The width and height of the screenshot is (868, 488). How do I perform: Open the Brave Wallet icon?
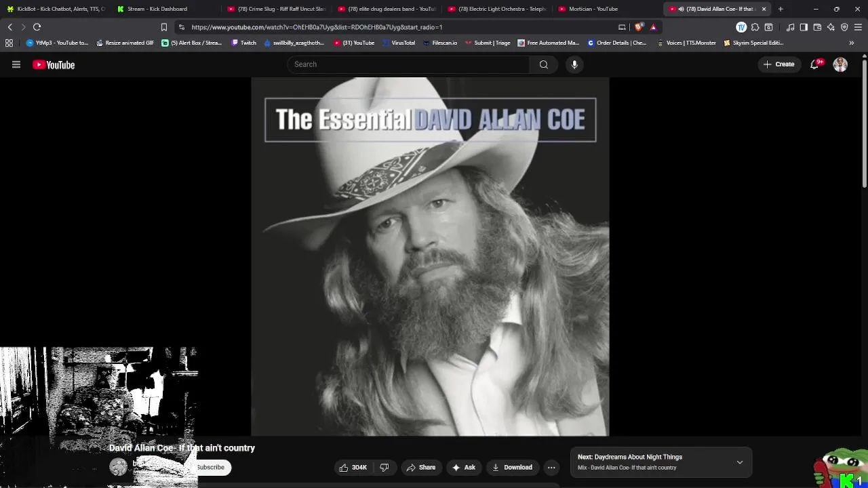pyautogui.click(x=817, y=27)
